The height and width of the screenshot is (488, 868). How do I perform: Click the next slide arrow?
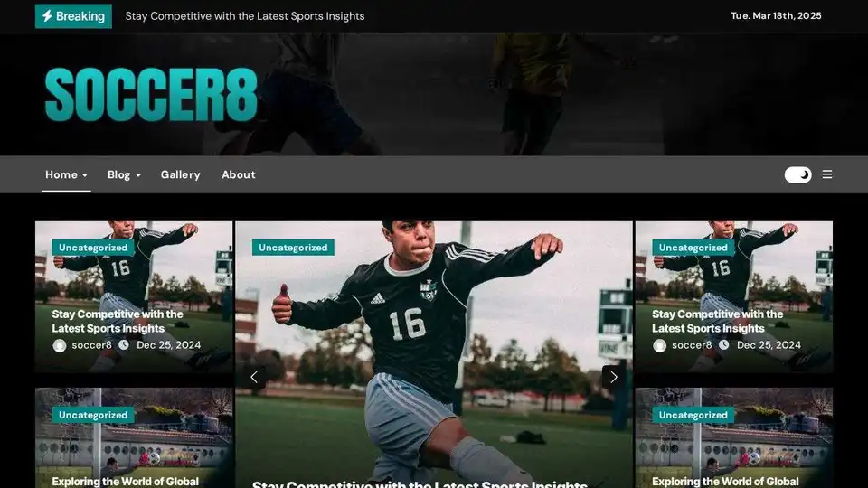click(614, 377)
